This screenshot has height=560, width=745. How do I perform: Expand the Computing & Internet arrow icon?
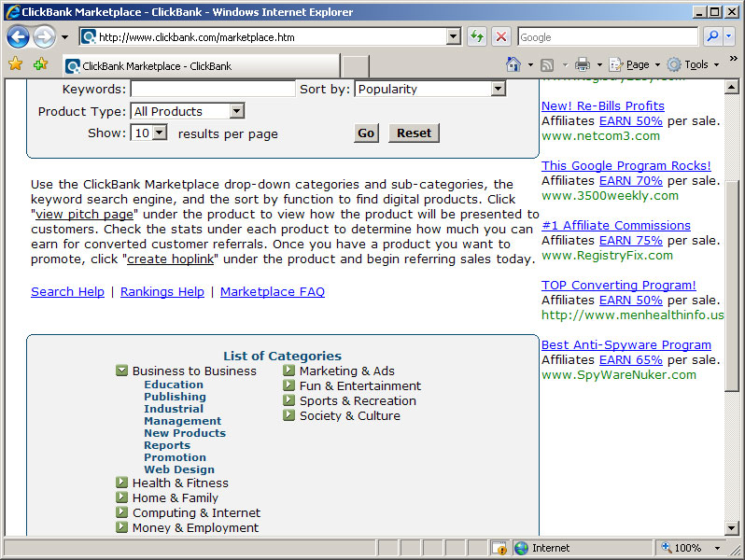point(121,512)
